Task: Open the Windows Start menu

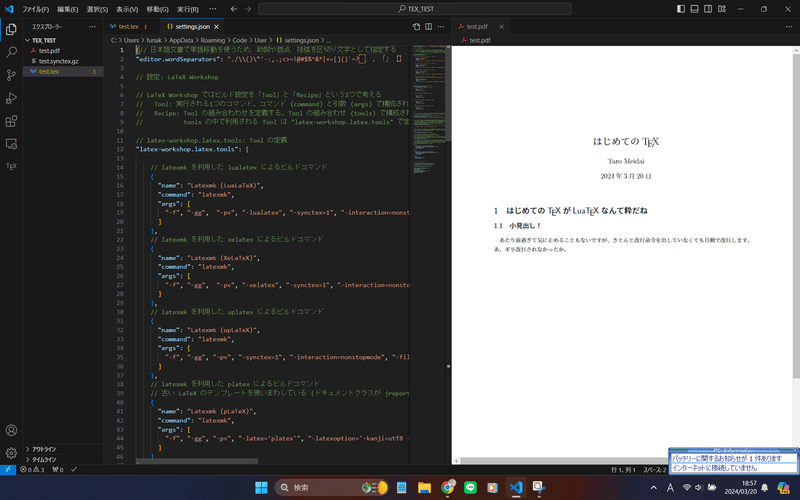Action: [x=261, y=488]
